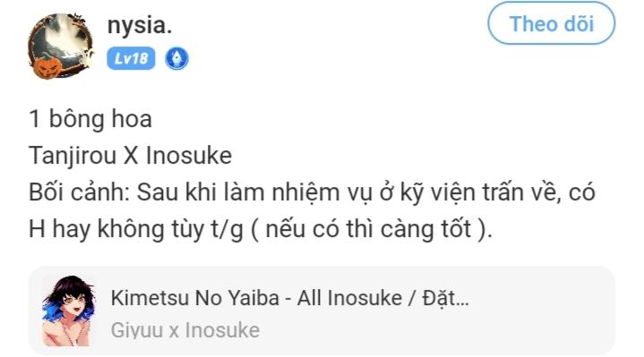Click the 'Tanjirou X Inosuke' text line
The height and width of the screenshot is (357, 644).
pyautogui.click(x=130, y=156)
